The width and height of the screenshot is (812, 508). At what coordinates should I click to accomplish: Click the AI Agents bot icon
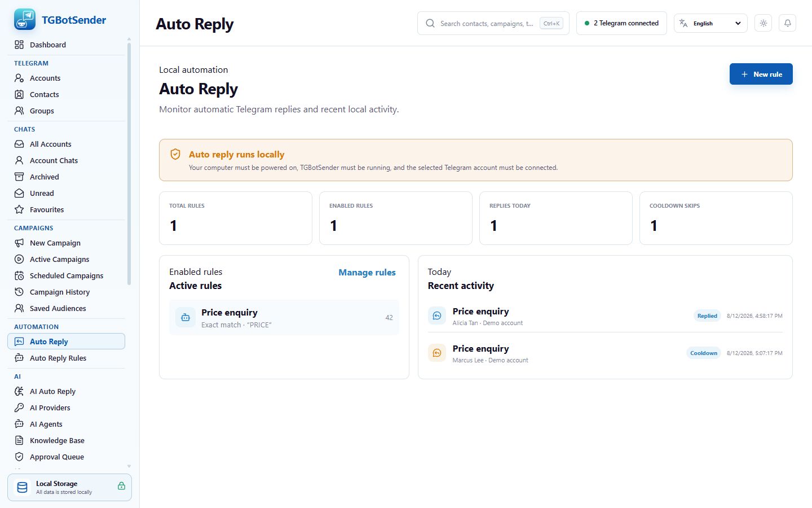click(x=19, y=424)
